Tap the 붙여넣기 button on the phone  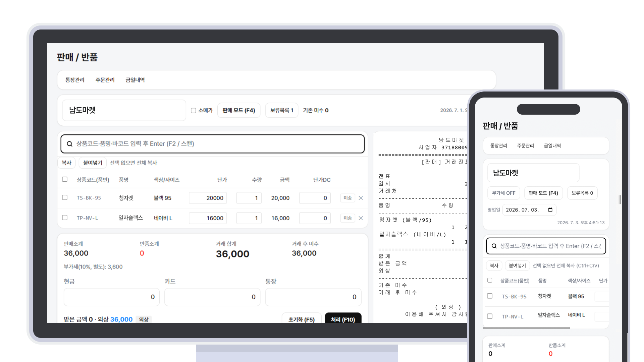[517, 265]
